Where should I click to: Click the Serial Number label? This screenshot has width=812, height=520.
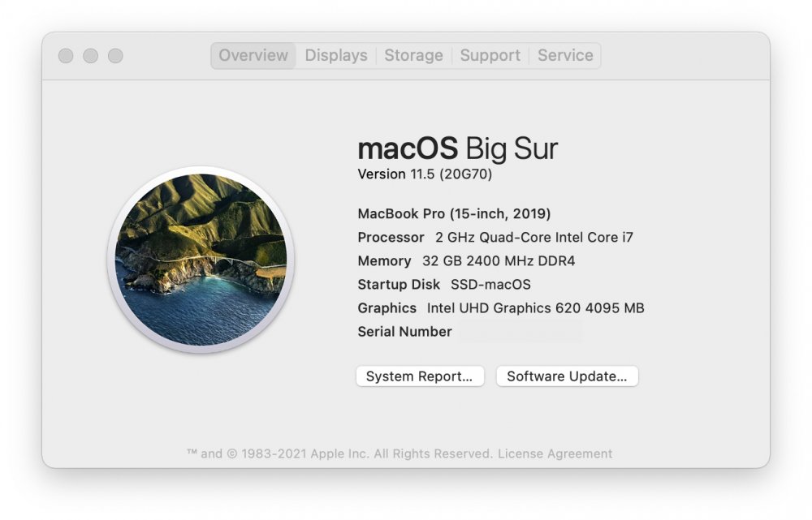[404, 332]
